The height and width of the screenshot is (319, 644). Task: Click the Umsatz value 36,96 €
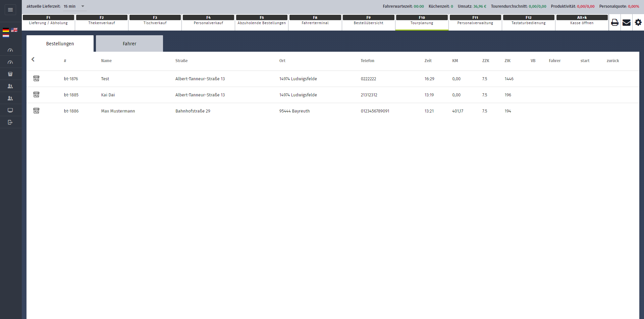[x=480, y=6]
